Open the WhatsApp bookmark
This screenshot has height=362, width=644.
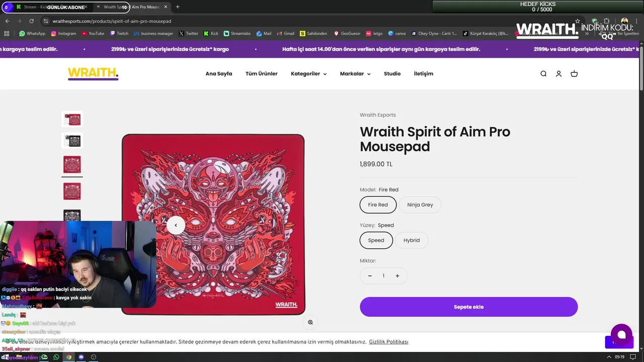pyautogui.click(x=32, y=34)
